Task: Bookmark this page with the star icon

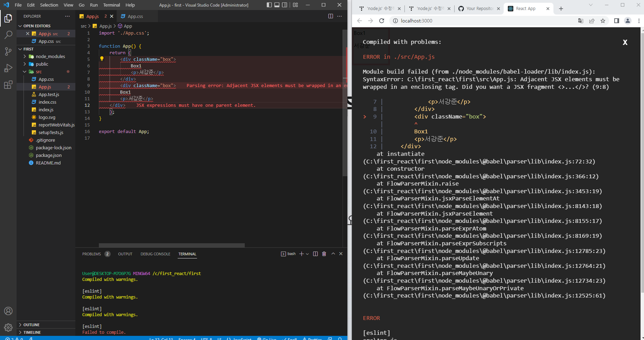Action: click(603, 21)
